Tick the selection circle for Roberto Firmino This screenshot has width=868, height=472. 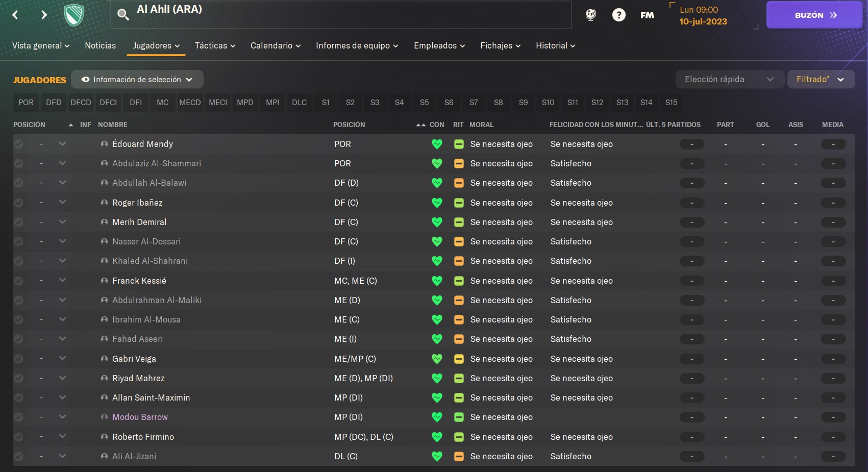tap(19, 437)
